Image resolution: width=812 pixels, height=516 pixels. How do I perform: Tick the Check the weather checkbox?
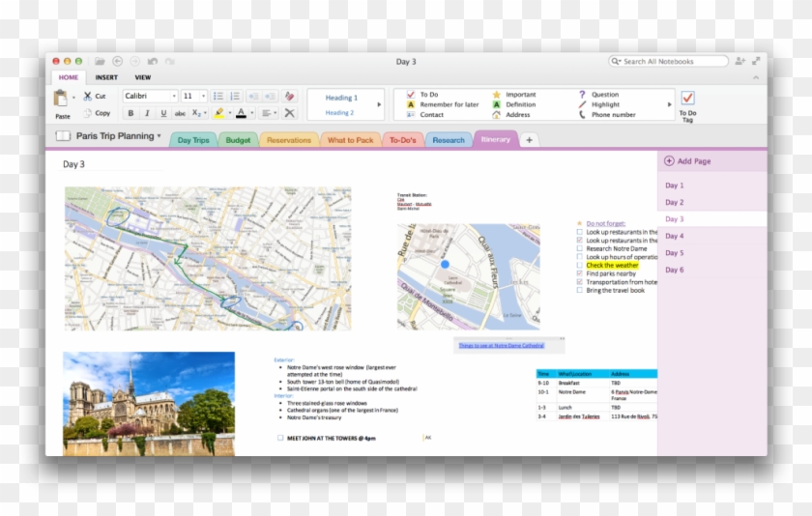pyautogui.click(x=579, y=265)
